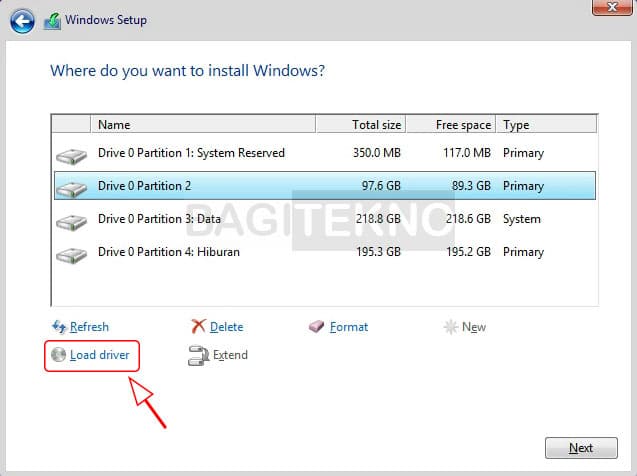The image size is (637, 476).
Task: Close the Windows Setup window
Action: click(x=612, y=7)
